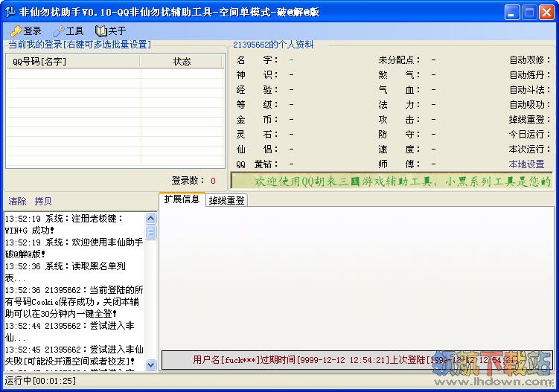Click the log scrollbar down arrow
This screenshot has width=559, height=392.
151,364
